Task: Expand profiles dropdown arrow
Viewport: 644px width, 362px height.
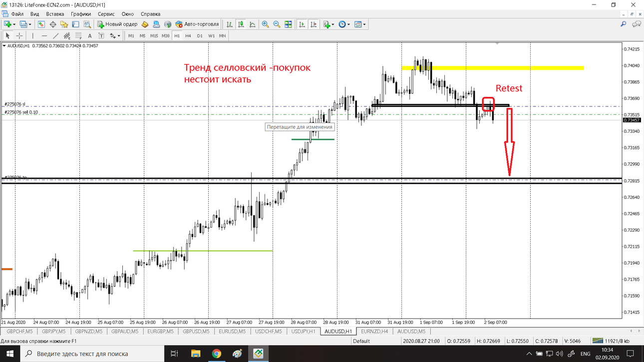Action: point(30,24)
